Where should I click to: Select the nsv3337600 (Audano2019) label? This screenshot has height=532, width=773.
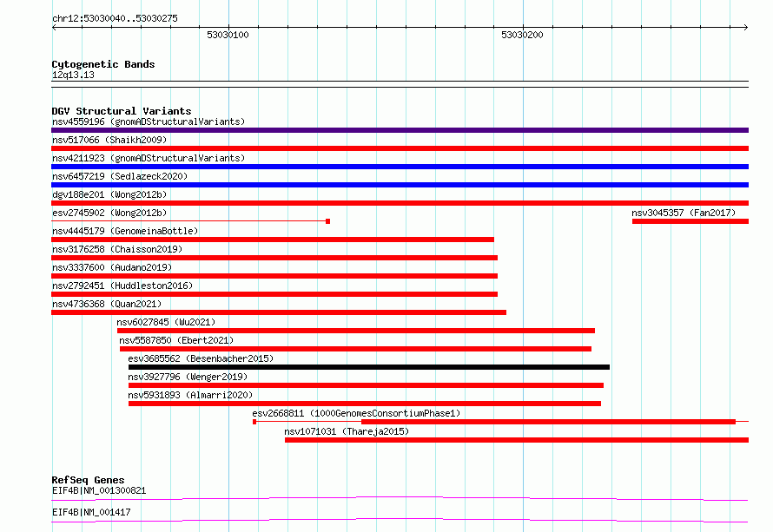click(112, 267)
